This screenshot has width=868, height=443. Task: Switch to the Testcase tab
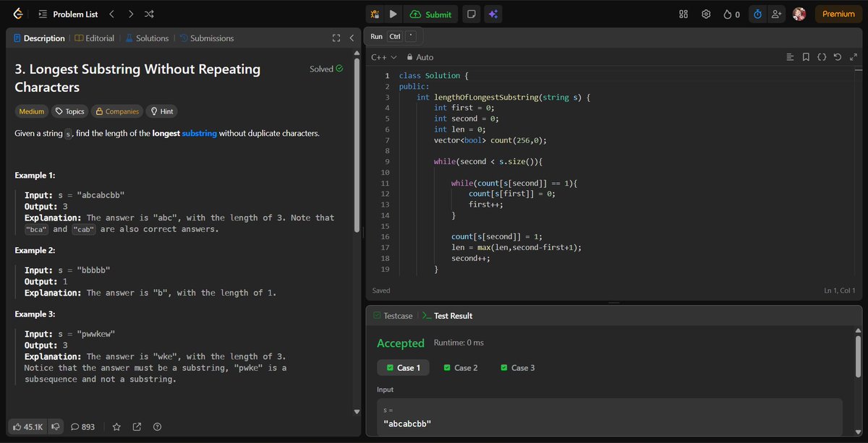393,316
